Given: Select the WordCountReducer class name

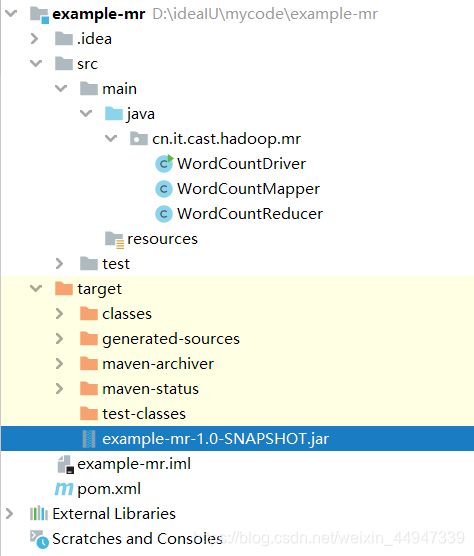Looking at the screenshot, I should [250, 214].
